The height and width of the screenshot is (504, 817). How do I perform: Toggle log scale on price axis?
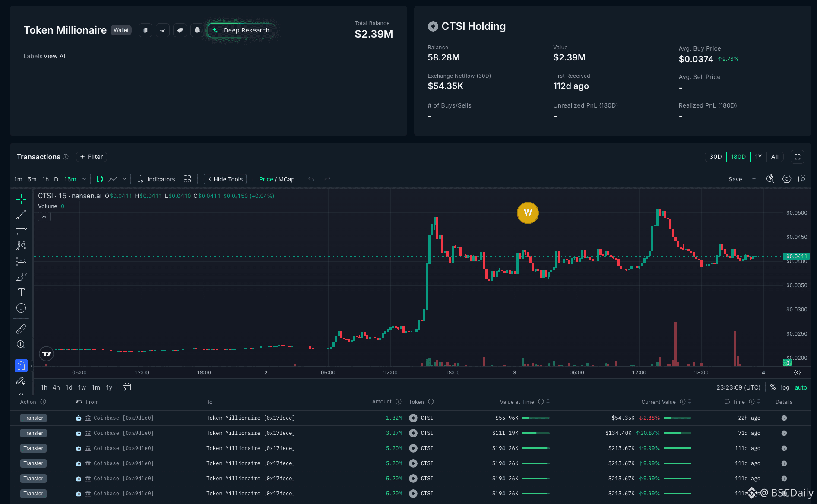click(x=785, y=387)
